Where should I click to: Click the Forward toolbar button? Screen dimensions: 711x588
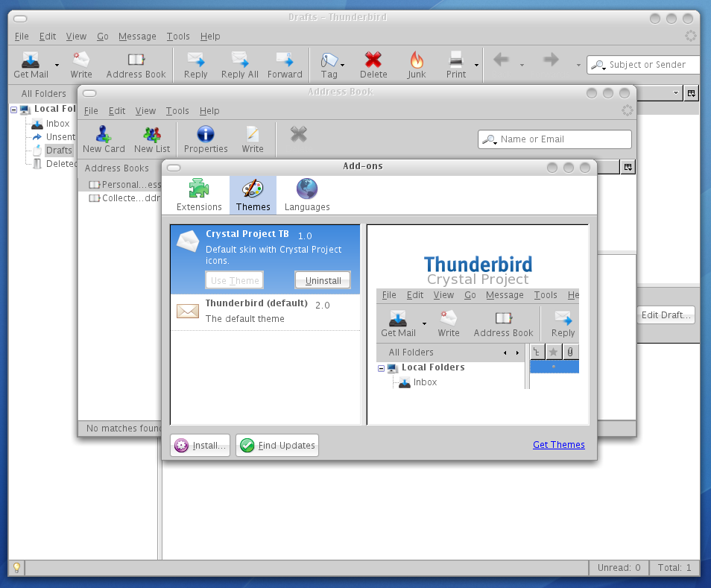pyautogui.click(x=285, y=65)
